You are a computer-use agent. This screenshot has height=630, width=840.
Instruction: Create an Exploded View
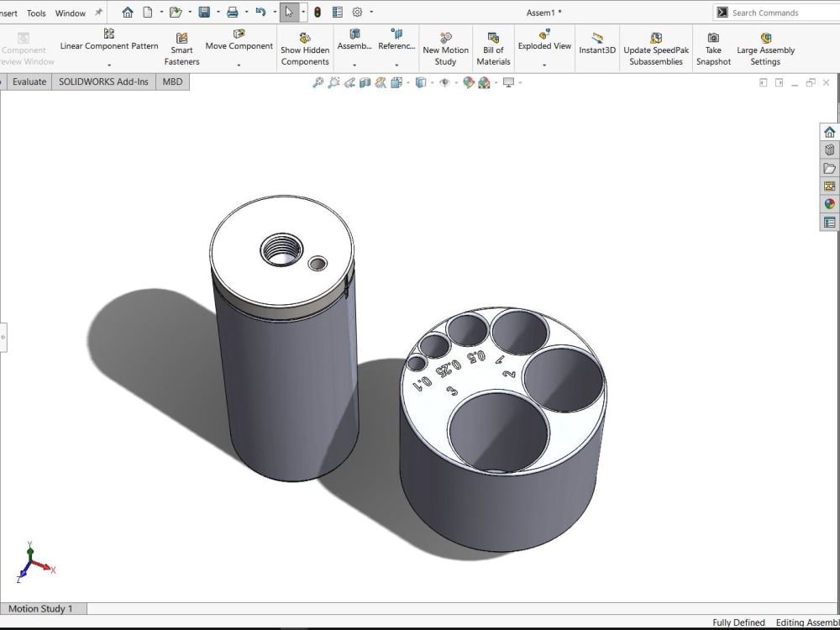point(544,40)
